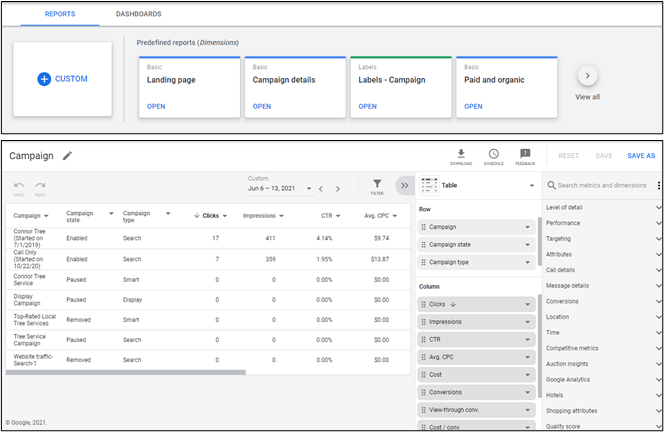Open the Table chart type dropdown
This screenshot has height=436, width=664.
tap(532, 185)
